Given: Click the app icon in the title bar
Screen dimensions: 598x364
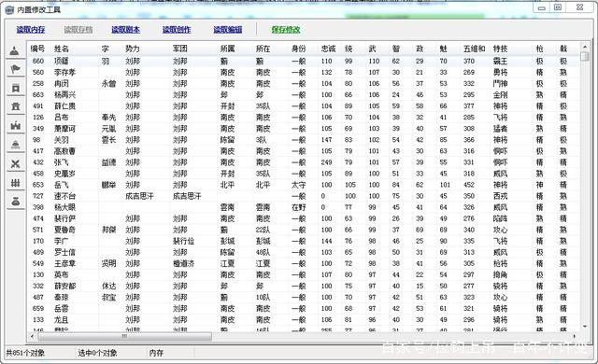Looking at the screenshot, I should 9,10.
